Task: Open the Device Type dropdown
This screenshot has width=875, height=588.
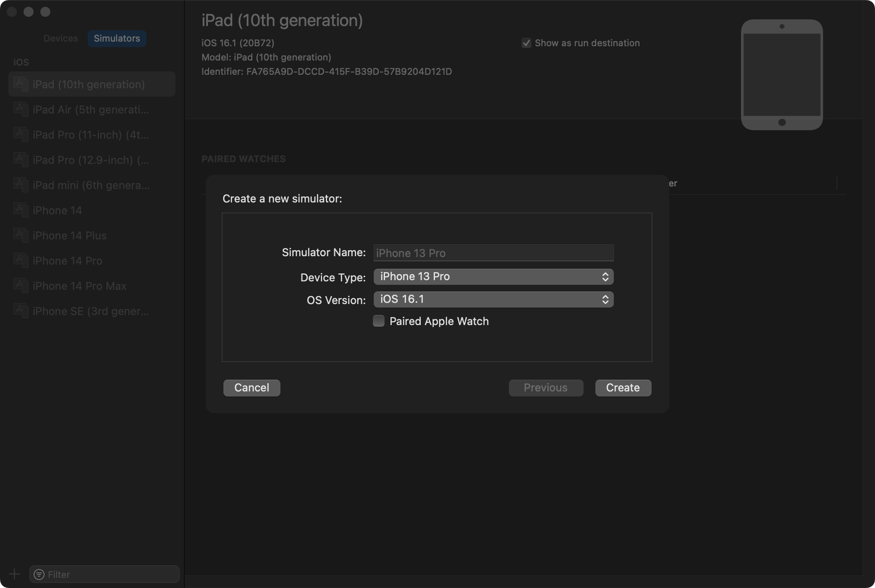Action: click(x=493, y=277)
